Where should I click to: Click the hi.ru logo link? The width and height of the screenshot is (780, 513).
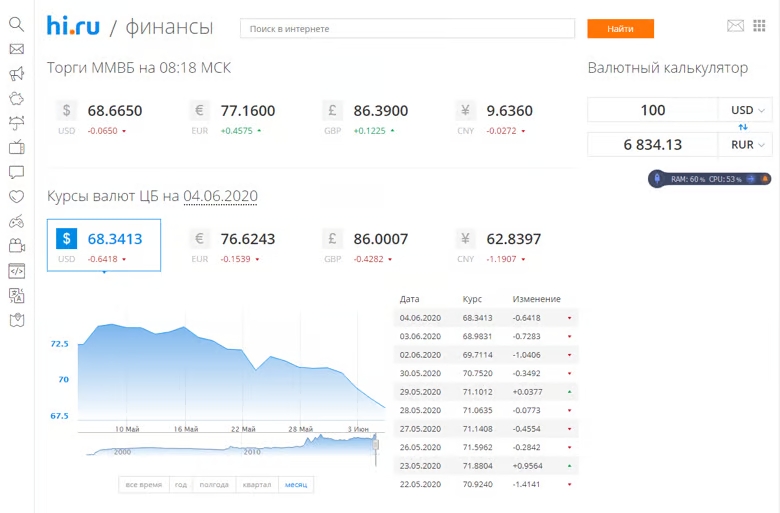tap(74, 27)
